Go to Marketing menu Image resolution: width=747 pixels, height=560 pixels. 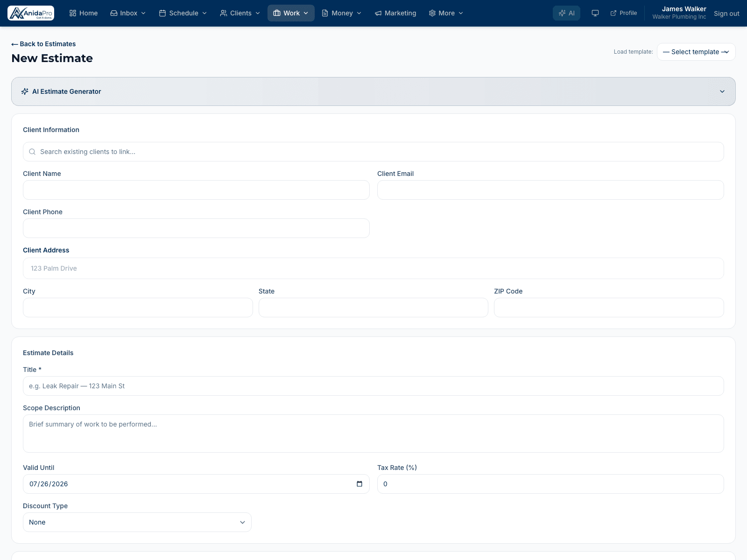tap(395, 13)
